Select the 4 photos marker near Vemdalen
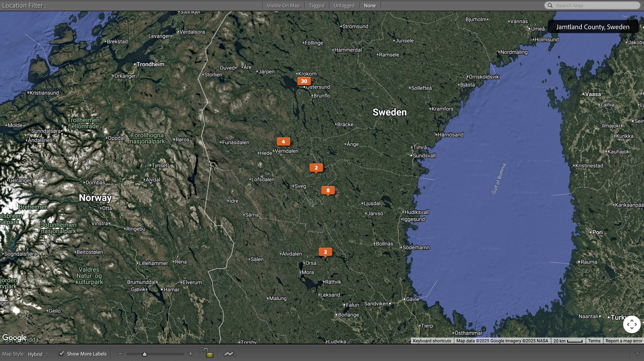 coord(283,141)
